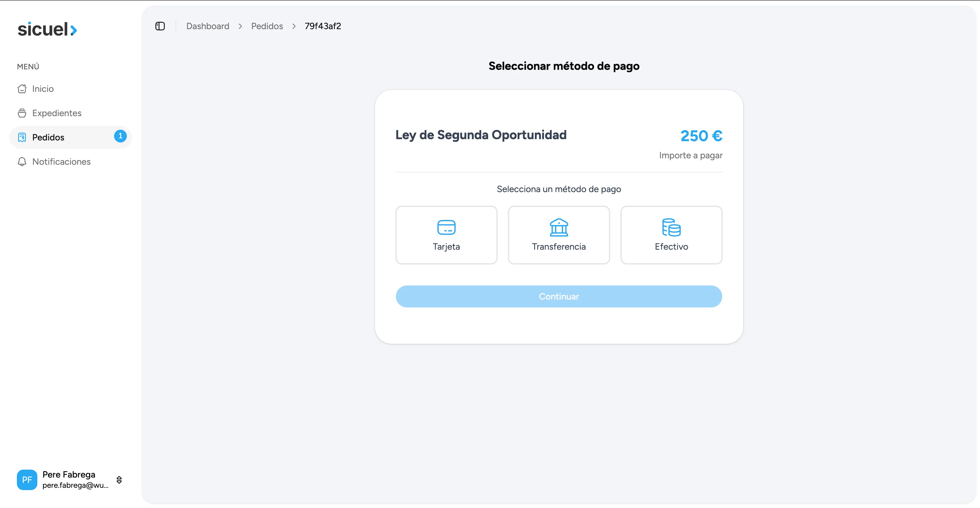
Task: Select Efectivo payment method
Action: pos(672,235)
